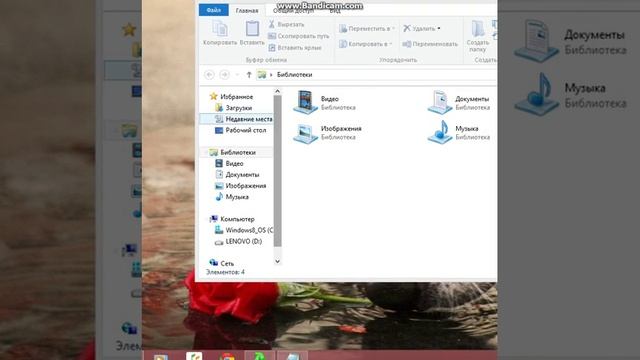The height and width of the screenshot is (360, 640).
Task: Select the Музыка library in file list
Action: [459, 133]
